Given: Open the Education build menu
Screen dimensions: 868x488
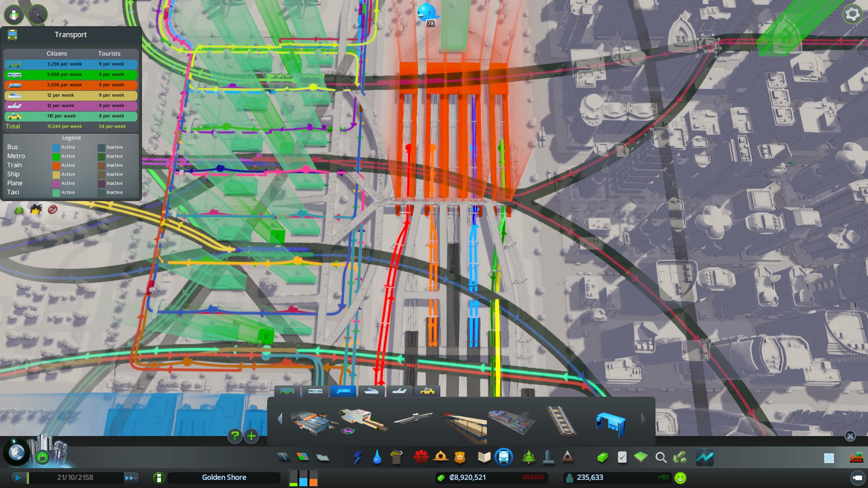Looking at the screenshot, I should [x=484, y=458].
